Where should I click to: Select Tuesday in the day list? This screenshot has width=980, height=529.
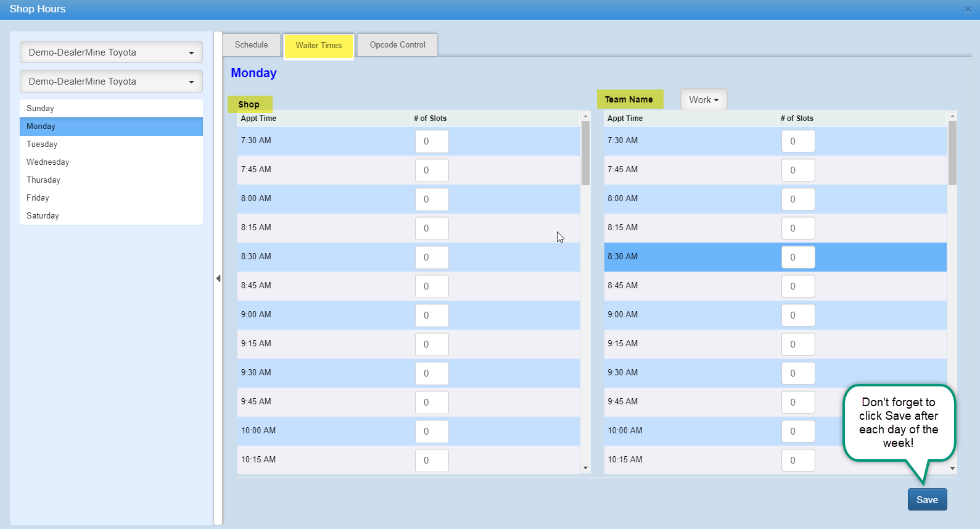click(x=42, y=144)
